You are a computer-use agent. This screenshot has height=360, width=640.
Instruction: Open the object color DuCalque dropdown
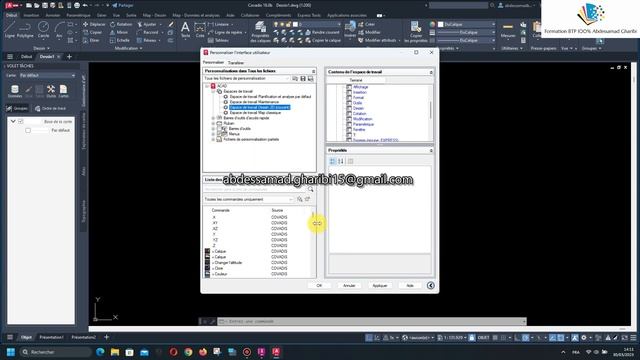(x=467, y=24)
